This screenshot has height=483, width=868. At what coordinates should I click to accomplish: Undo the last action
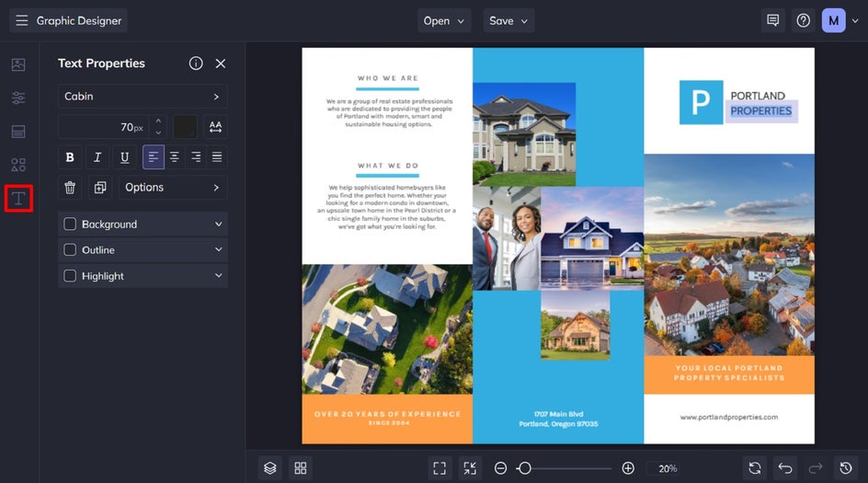(785, 468)
